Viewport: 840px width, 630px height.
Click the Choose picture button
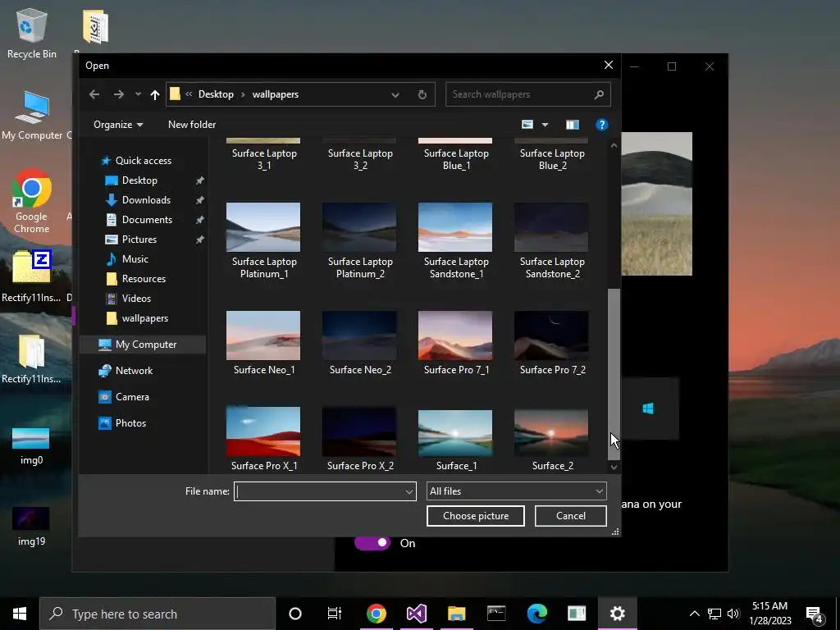tap(476, 516)
